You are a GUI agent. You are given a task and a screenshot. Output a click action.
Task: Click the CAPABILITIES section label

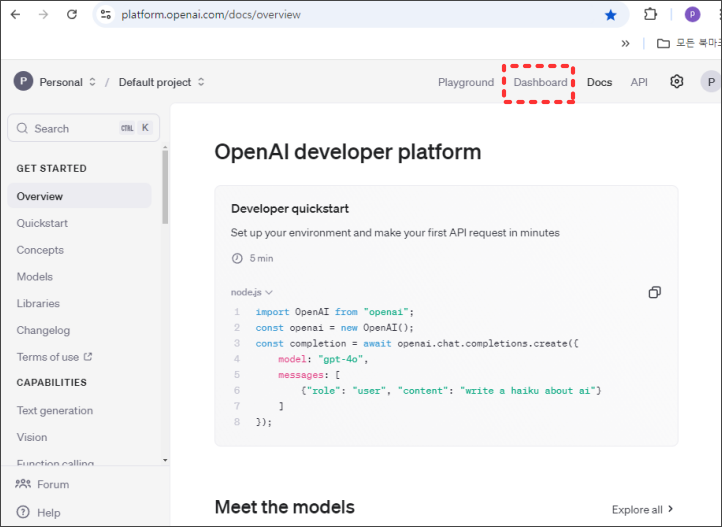pos(52,382)
